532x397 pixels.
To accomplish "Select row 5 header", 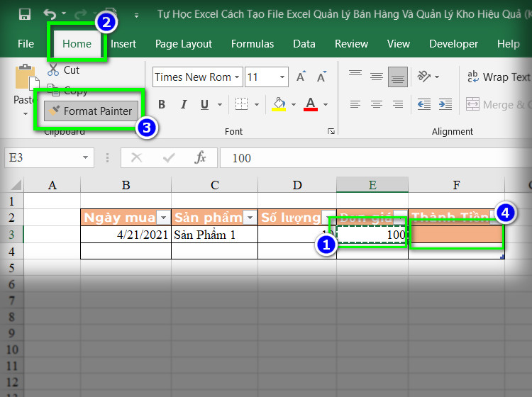I will tap(11, 268).
